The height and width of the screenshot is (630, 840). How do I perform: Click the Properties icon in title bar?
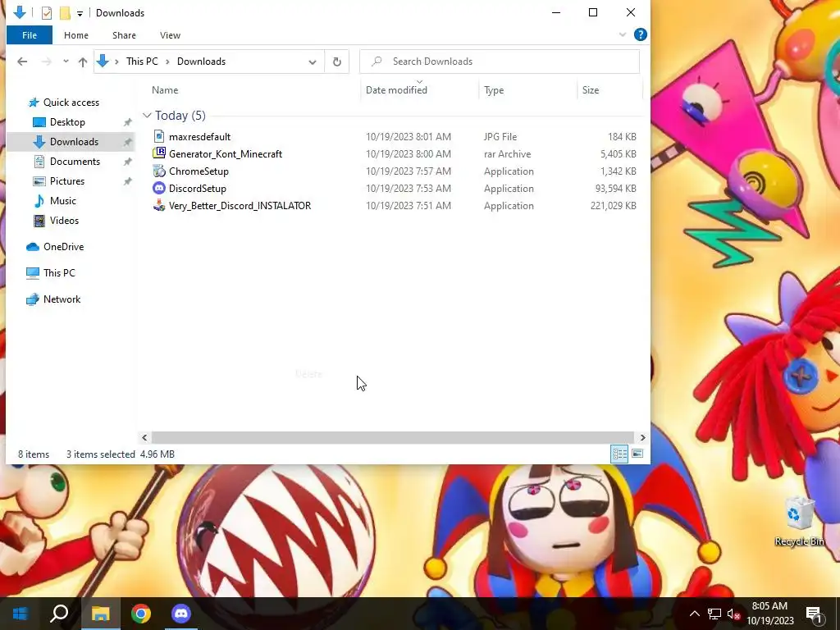[47, 13]
